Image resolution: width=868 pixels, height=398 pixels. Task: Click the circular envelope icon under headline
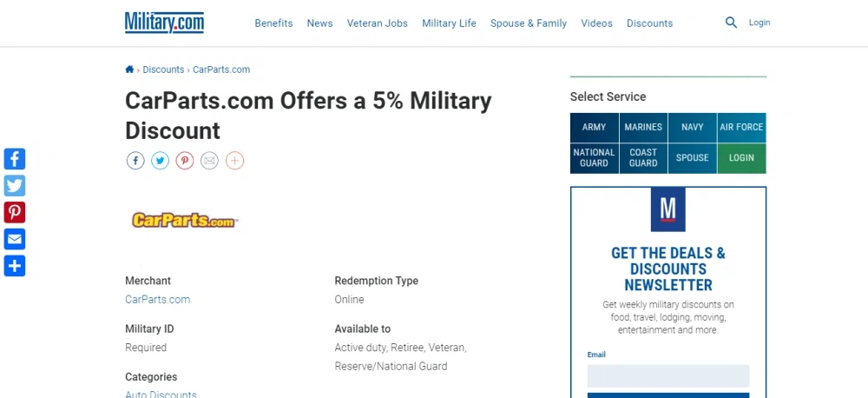pos(209,161)
